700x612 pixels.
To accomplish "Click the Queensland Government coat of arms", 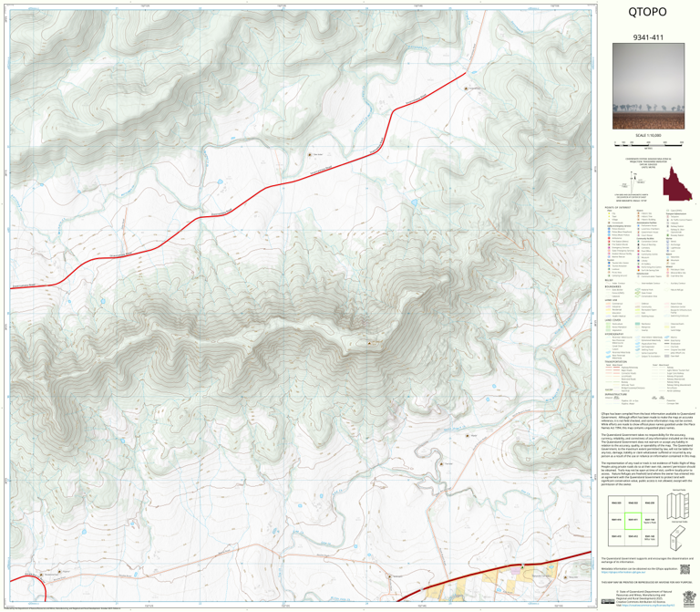I will pyautogui.click(x=687, y=598).
